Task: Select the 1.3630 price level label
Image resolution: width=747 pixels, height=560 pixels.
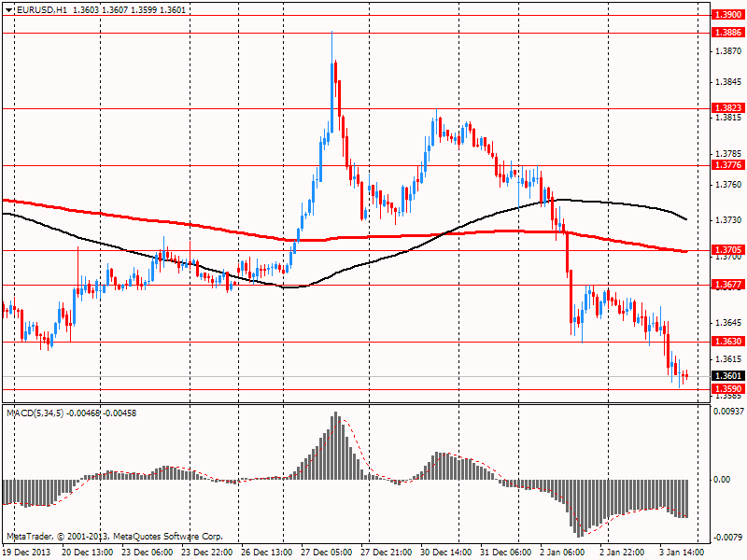Action: 728,341
